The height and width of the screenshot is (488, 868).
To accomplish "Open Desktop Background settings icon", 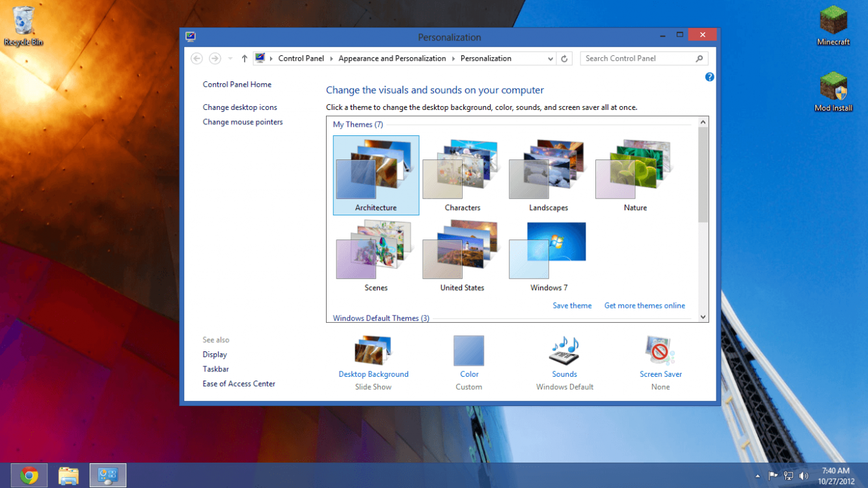I will pyautogui.click(x=373, y=351).
